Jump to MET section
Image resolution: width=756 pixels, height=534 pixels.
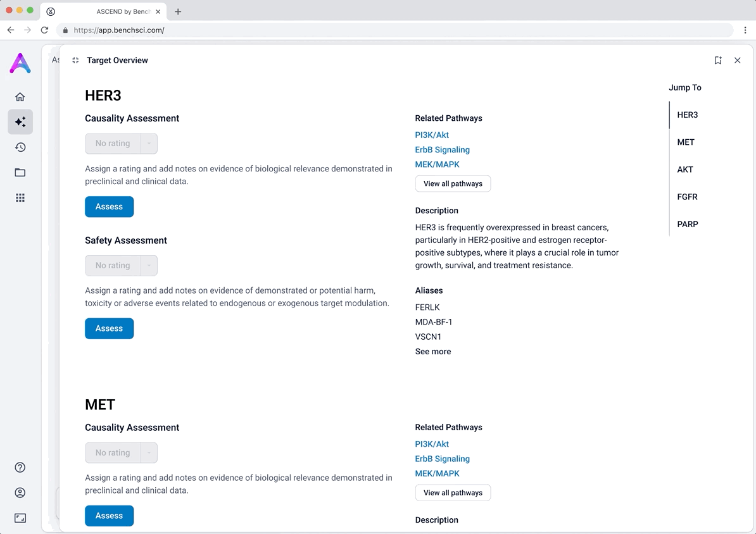[686, 142]
